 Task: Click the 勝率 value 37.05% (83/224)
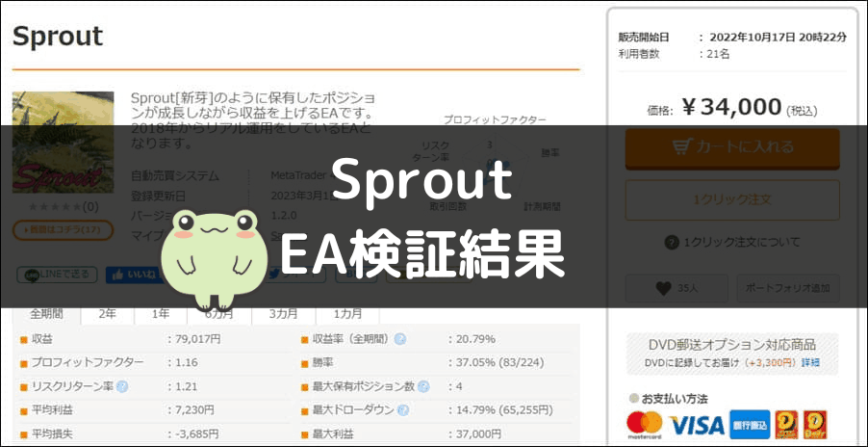pos(499,363)
